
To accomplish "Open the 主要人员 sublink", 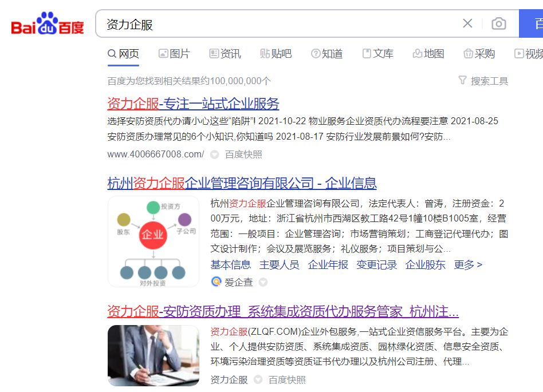I will coord(280,265).
